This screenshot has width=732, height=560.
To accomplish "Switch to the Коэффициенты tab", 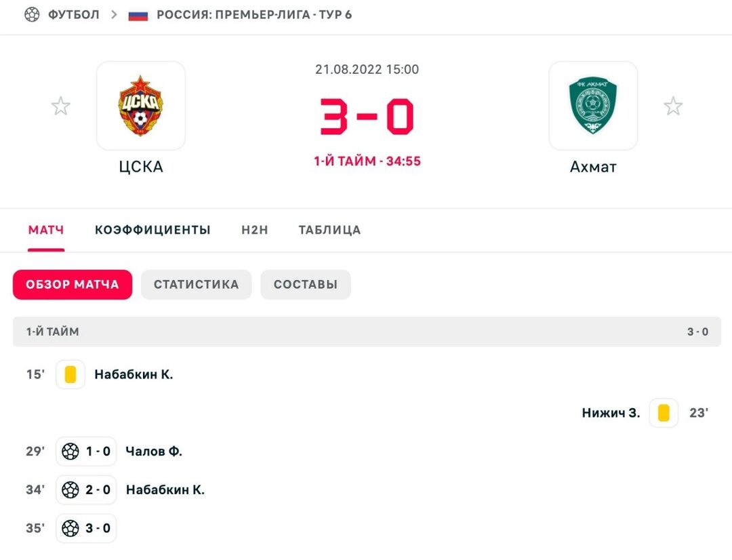I will [152, 230].
